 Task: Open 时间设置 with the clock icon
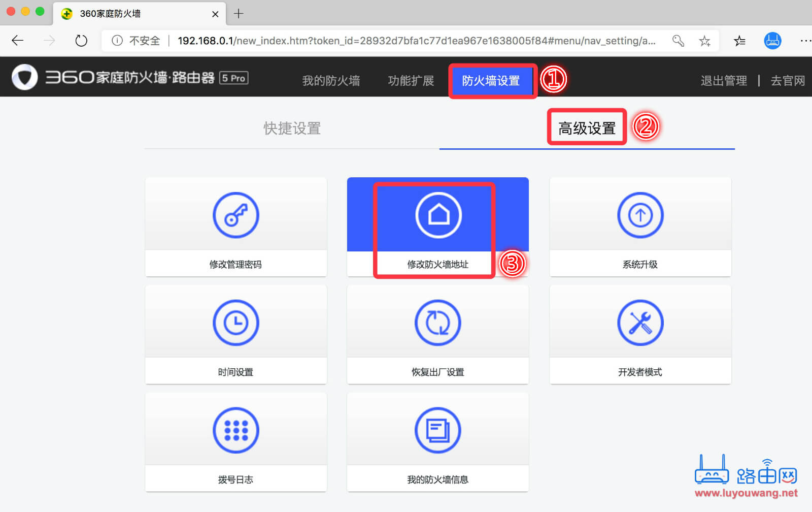pos(235,322)
